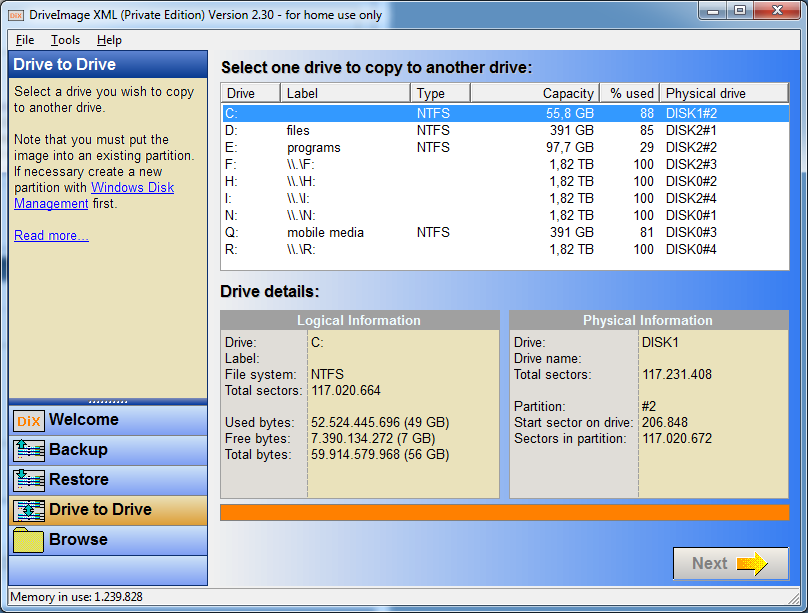Click the Start sector value 206.848
The image size is (808, 613).
665,422
